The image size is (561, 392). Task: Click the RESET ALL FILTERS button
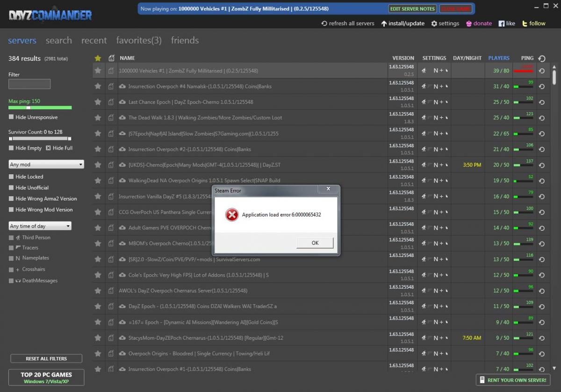46,358
